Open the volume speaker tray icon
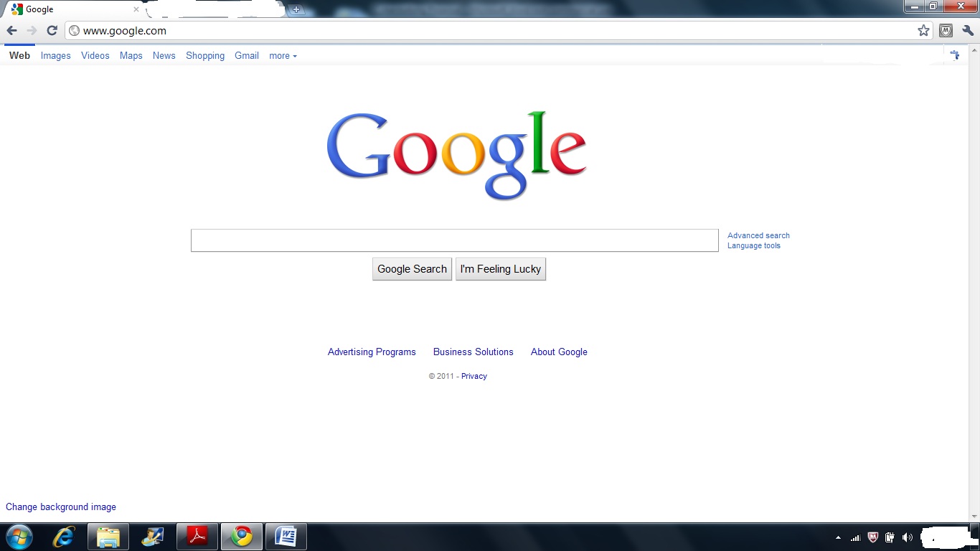Screen dimensions: 980x551 pos(908,537)
